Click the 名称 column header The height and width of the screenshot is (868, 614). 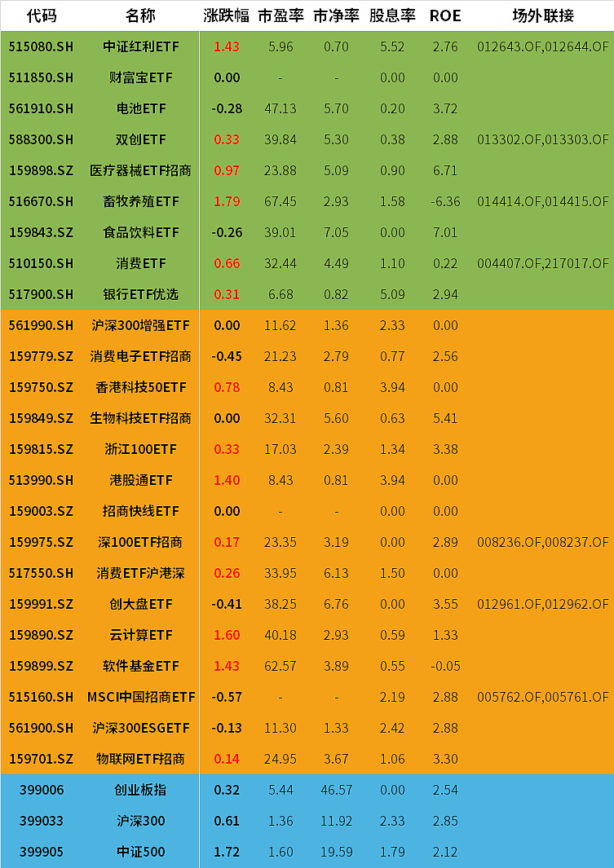pos(140,15)
